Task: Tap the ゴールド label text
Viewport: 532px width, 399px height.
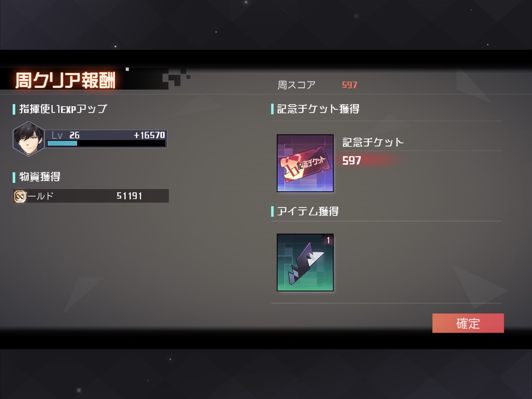Action: pyautogui.click(x=39, y=196)
